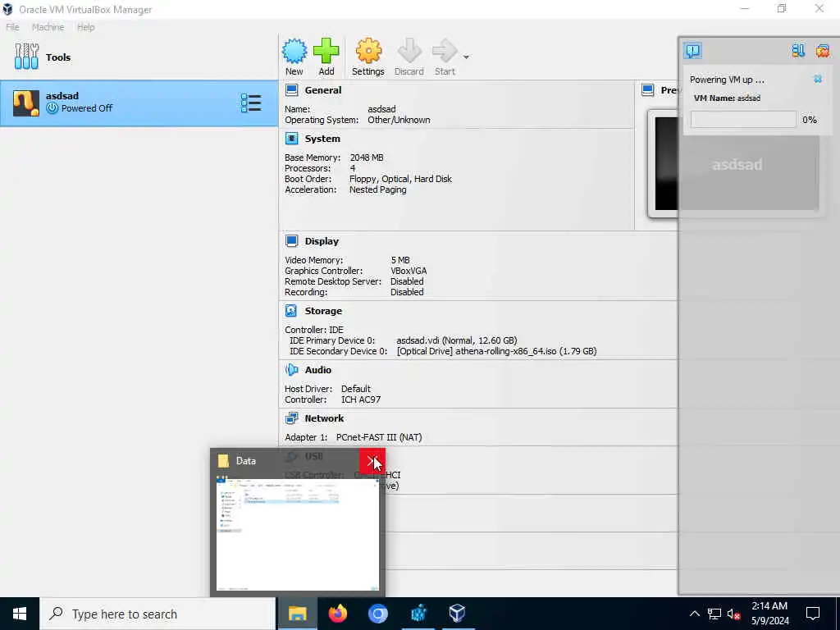840x630 pixels.
Task: Click the Audio section speaker icon
Action: coord(291,370)
